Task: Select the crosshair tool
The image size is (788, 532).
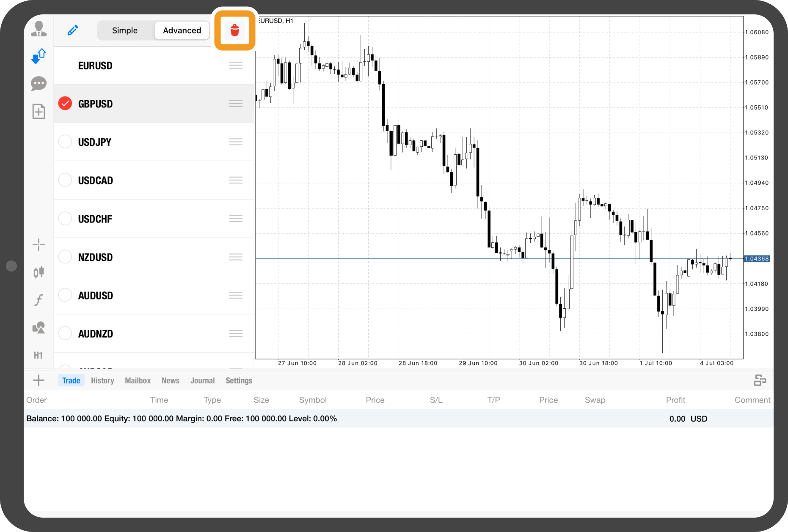Action: pyautogui.click(x=39, y=244)
